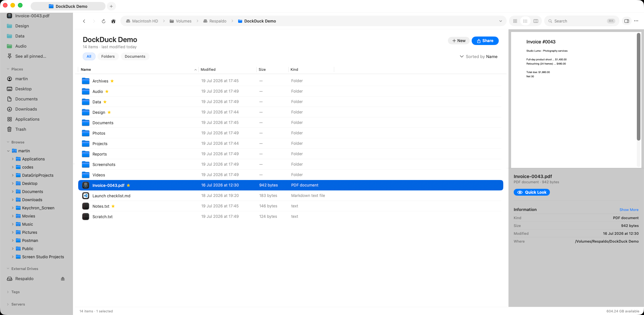The width and height of the screenshot is (644, 315).
Task: Expand the codes tree folder
Action: coord(13,167)
